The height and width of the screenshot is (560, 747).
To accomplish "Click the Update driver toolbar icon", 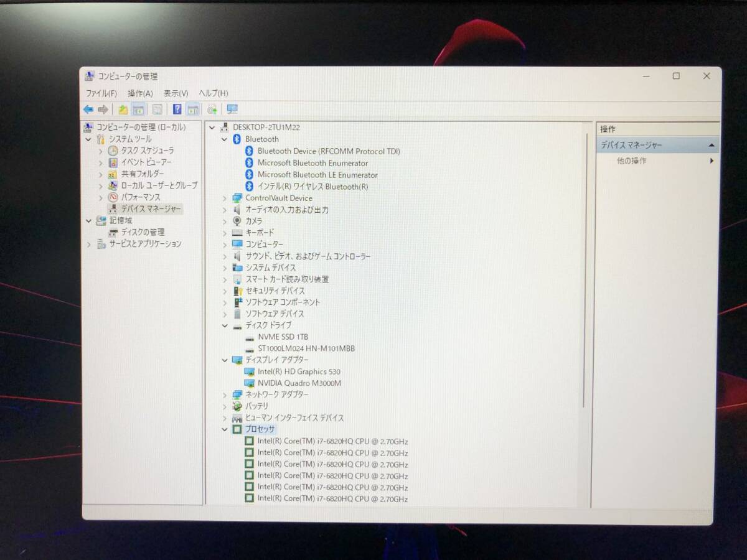I will pyautogui.click(x=212, y=110).
